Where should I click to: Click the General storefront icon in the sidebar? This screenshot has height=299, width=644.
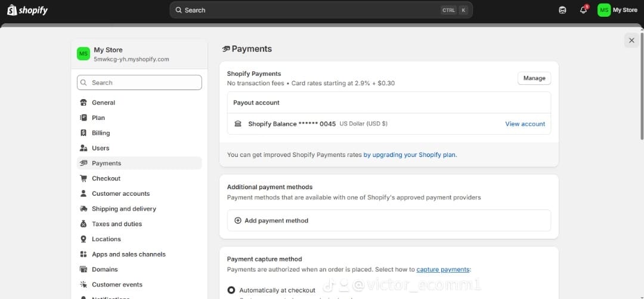(83, 103)
